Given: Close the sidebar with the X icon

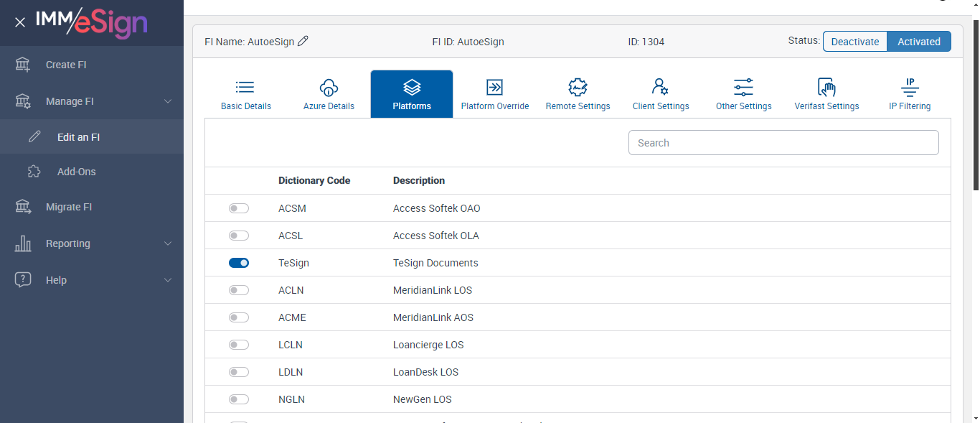Looking at the screenshot, I should click(20, 22).
